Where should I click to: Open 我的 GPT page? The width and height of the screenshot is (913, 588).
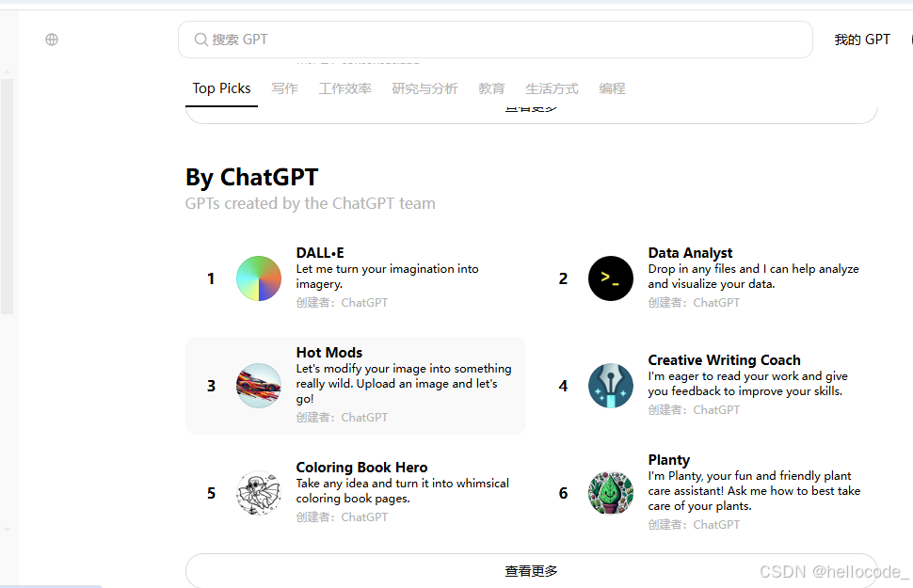coord(862,40)
